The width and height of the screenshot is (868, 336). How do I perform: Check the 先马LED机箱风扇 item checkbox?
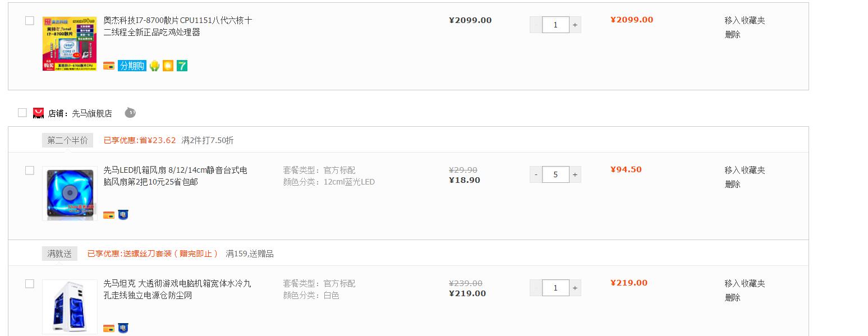pyautogui.click(x=30, y=171)
